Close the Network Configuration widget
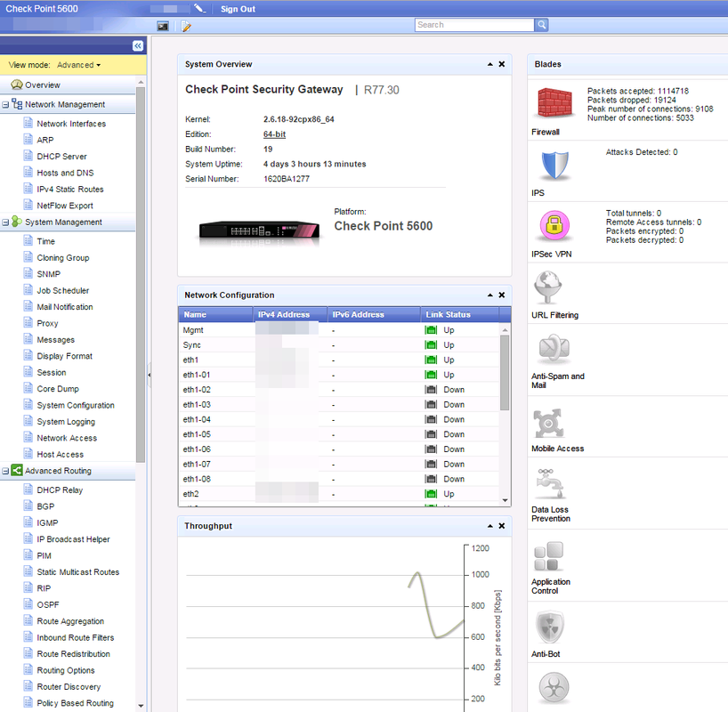Image resolution: width=728 pixels, height=712 pixels. point(502,295)
